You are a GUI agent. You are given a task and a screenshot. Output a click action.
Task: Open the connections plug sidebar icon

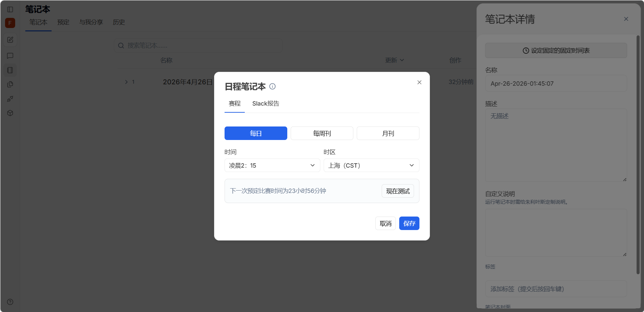(10, 99)
